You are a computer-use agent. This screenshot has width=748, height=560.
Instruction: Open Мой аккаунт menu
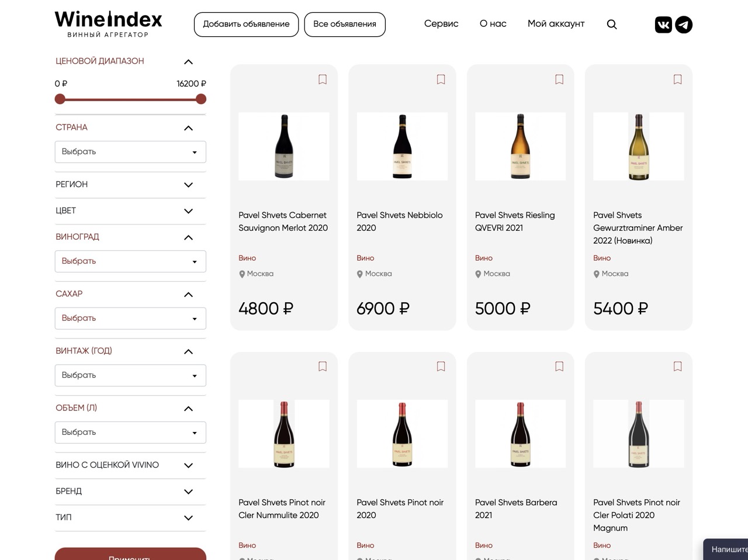pos(556,24)
